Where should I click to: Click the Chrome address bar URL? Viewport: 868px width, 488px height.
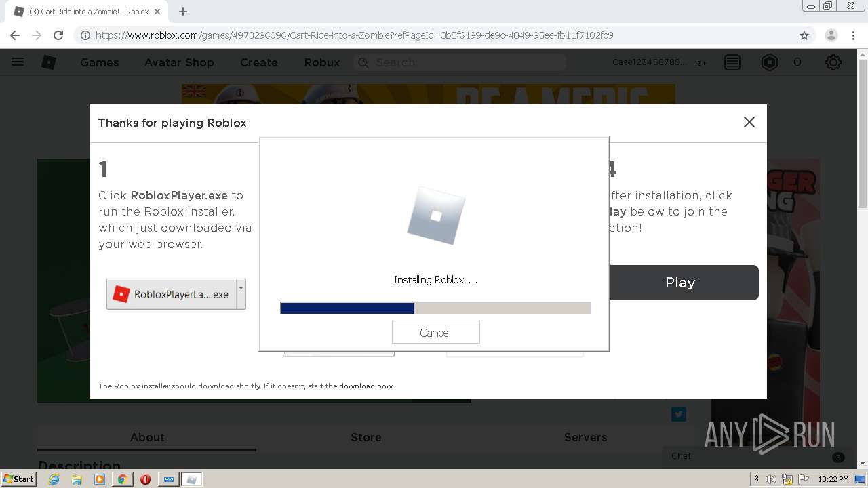point(354,35)
